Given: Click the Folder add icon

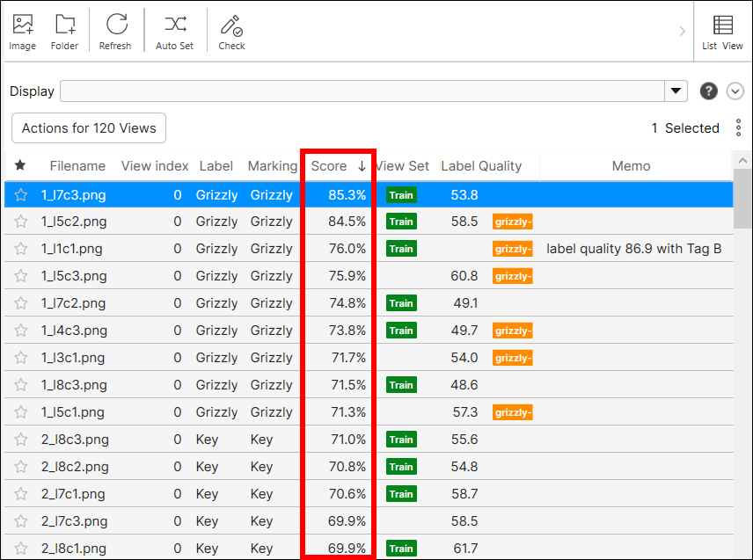Looking at the screenshot, I should (x=64, y=25).
